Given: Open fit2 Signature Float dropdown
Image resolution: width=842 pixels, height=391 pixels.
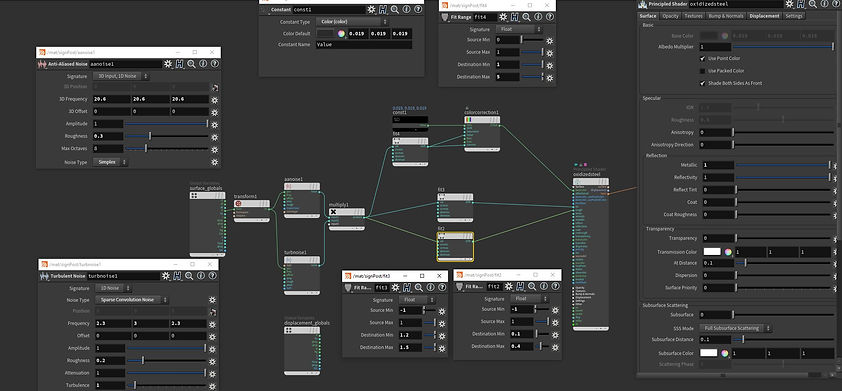Looking at the screenshot, I should (x=531, y=299).
